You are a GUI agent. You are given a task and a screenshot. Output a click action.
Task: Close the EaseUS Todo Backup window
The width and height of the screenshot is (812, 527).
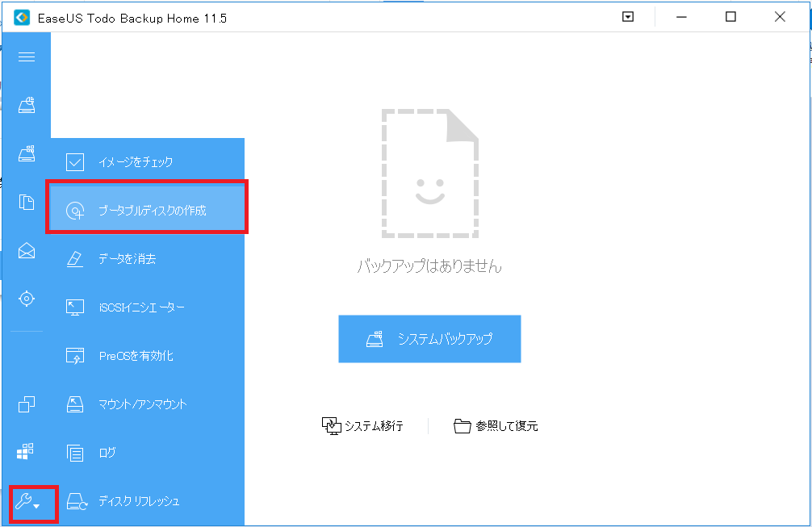[780, 17]
